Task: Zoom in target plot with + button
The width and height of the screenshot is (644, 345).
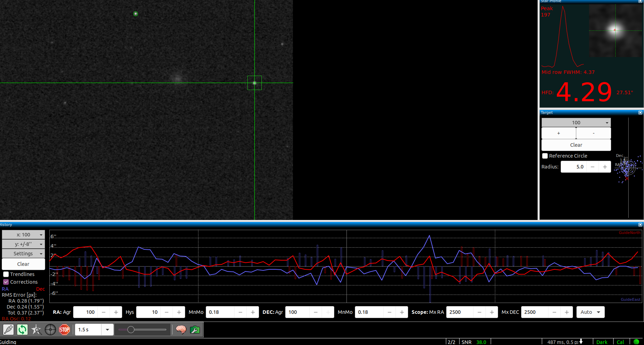Action: pyautogui.click(x=559, y=133)
